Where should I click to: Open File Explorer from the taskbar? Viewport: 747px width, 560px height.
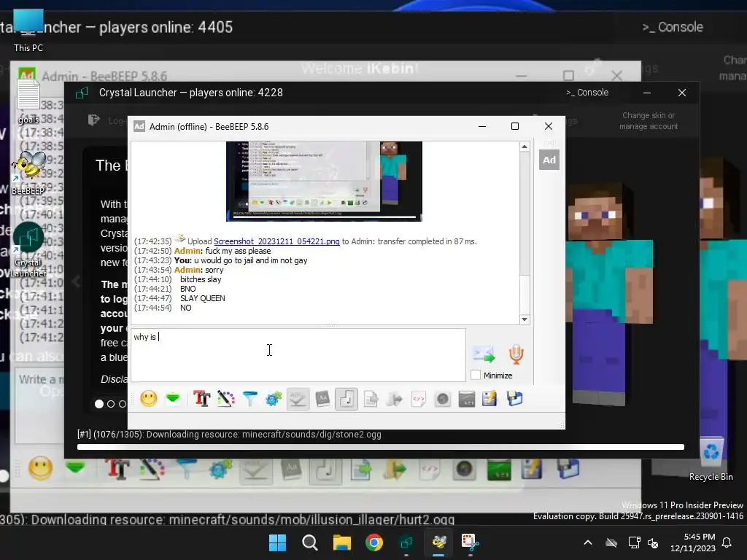point(341,542)
